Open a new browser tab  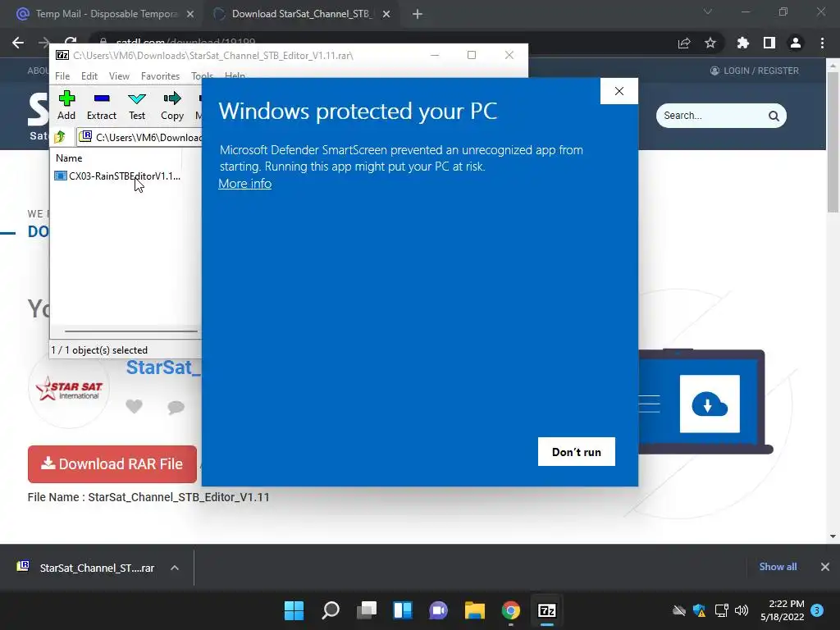pos(418,15)
